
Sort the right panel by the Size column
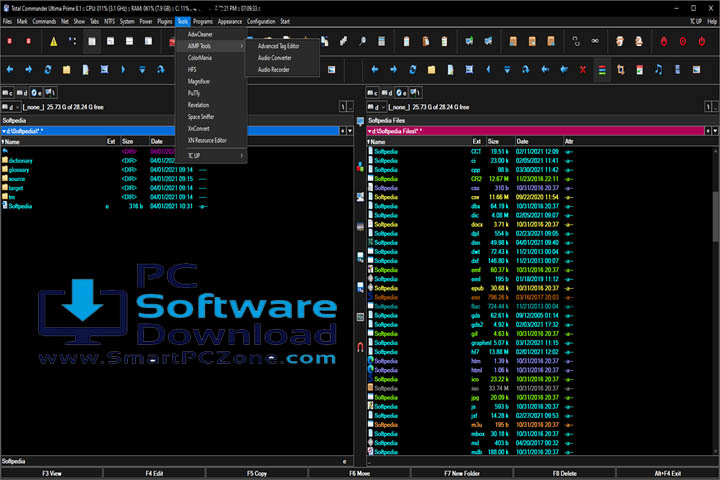click(500, 141)
